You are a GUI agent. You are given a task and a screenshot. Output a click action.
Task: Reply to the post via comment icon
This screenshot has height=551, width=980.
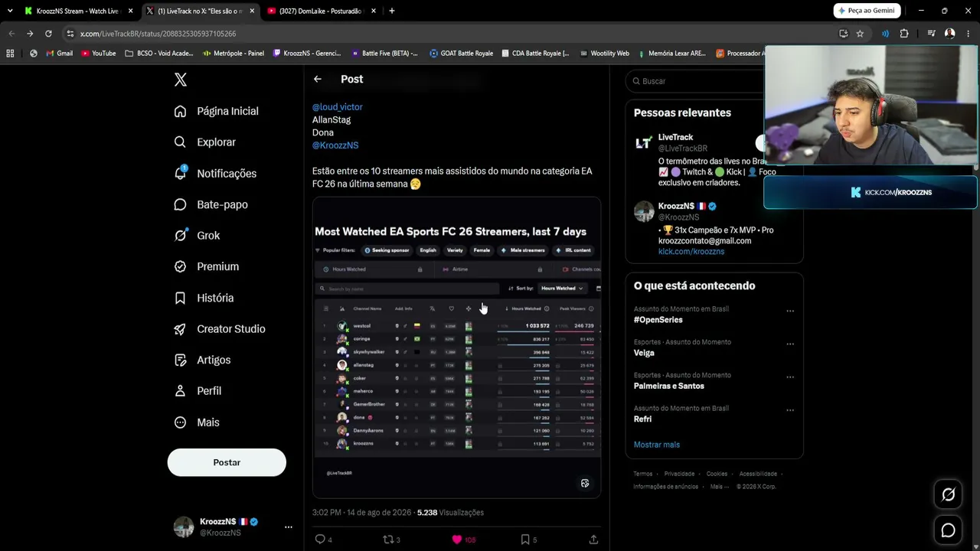coord(320,540)
